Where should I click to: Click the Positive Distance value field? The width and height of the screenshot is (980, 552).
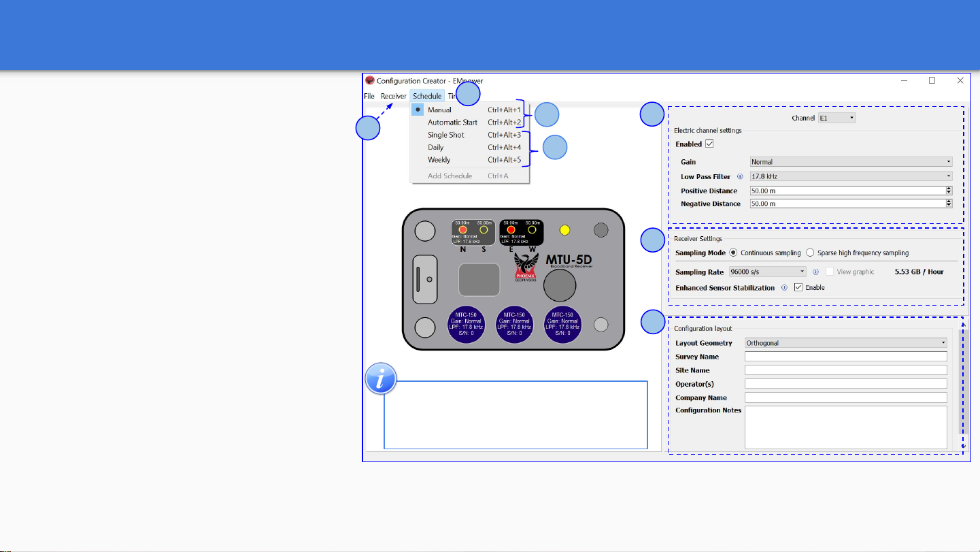(847, 191)
